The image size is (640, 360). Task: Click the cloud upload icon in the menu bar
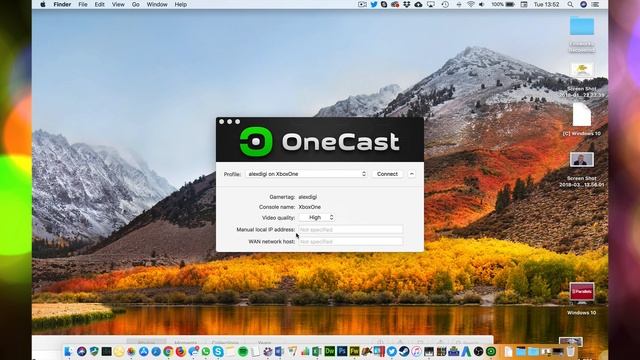[x=418, y=4]
